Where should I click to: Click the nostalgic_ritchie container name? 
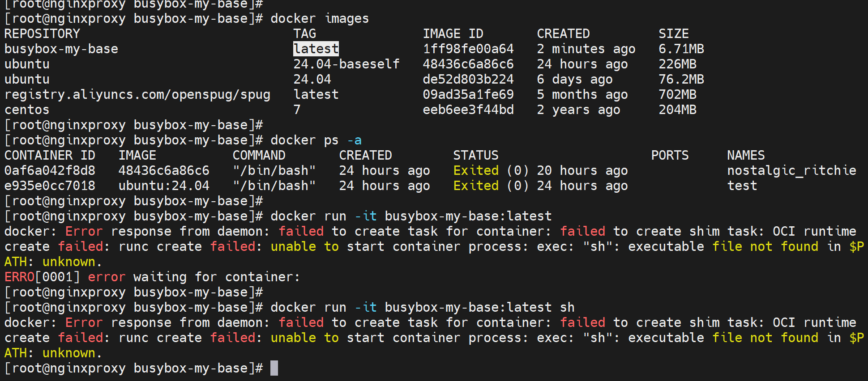pos(791,170)
